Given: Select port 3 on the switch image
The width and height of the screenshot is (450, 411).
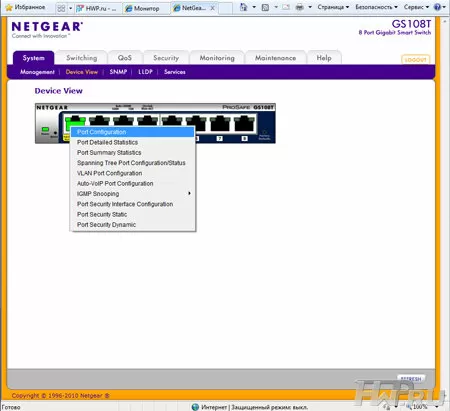Looking at the screenshot, I should pyautogui.click(x=123, y=120).
